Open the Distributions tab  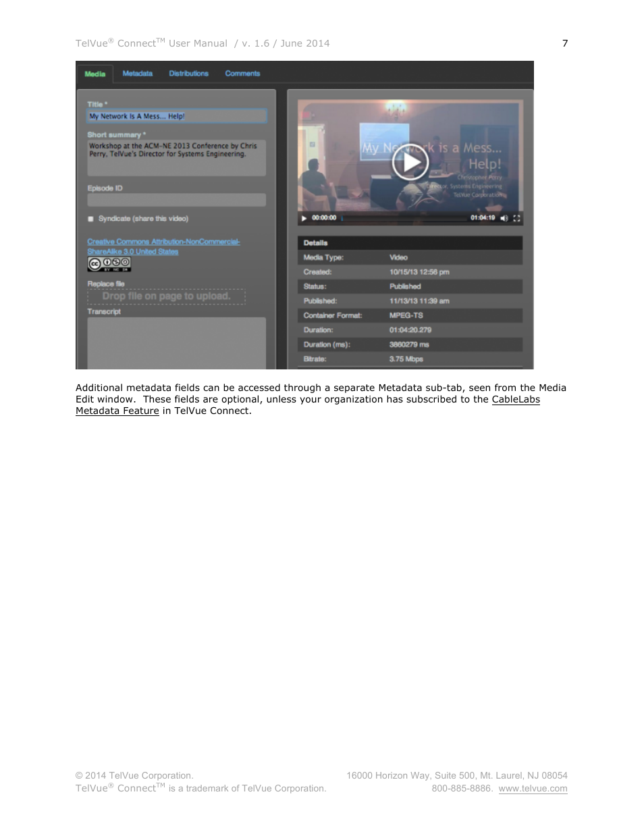click(188, 74)
